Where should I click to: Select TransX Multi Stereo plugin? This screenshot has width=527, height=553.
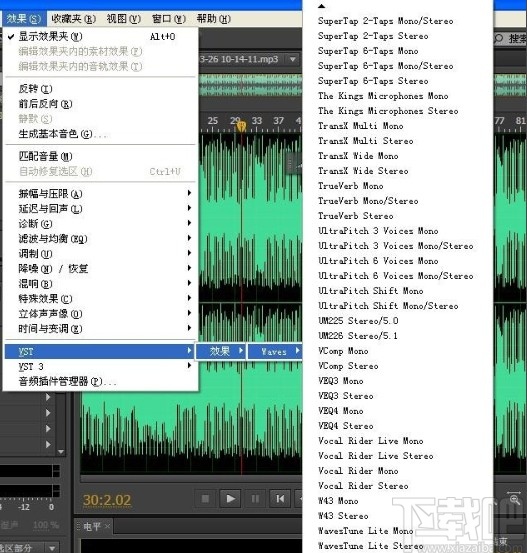pos(365,141)
